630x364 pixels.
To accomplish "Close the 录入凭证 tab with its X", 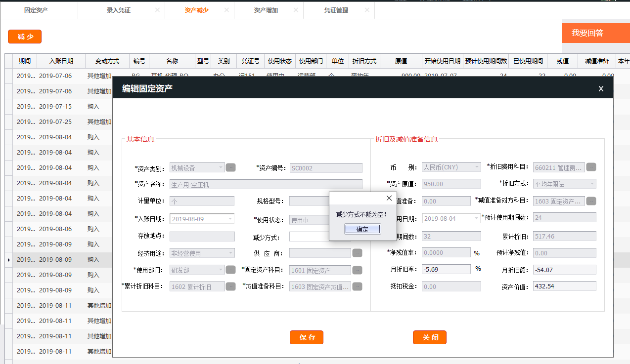I will click(x=157, y=10).
